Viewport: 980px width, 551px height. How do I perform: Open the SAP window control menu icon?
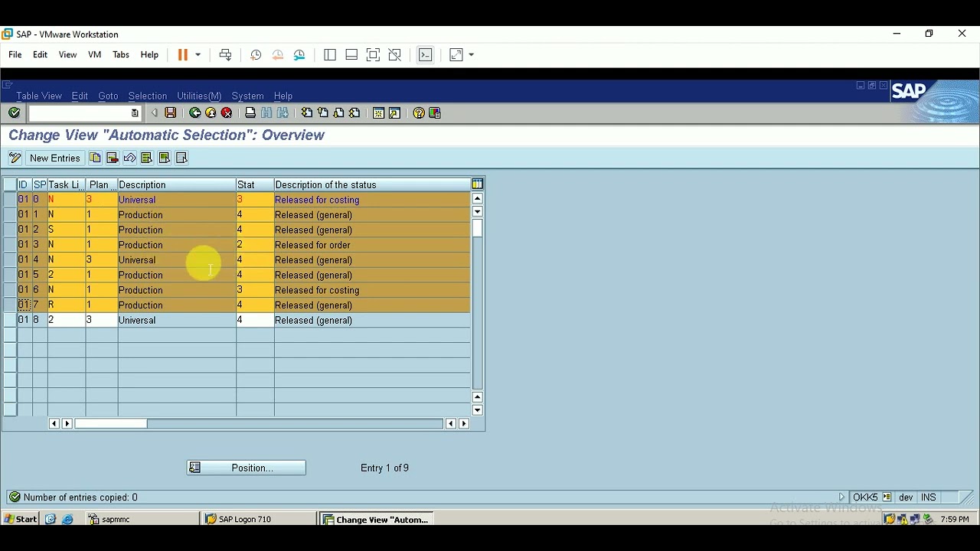(7, 85)
